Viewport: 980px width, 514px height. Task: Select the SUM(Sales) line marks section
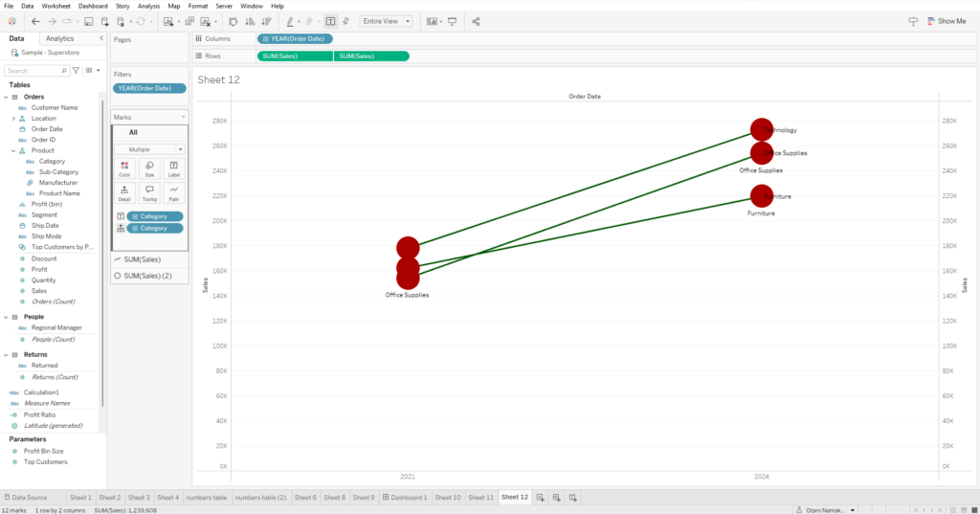pyautogui.click(x=149, y=259)
